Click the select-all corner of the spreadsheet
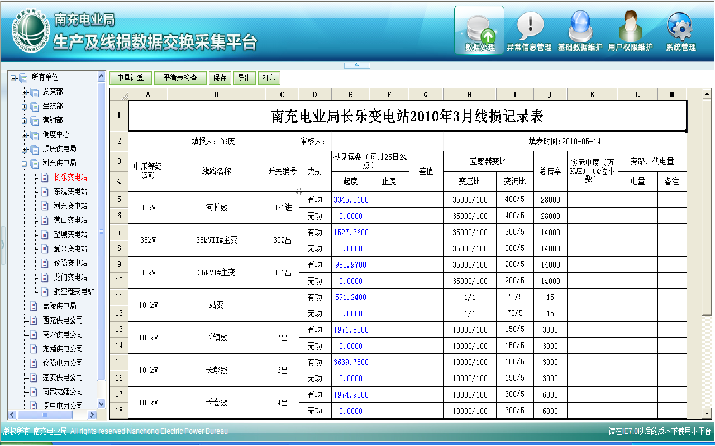 tap(120, 95)
